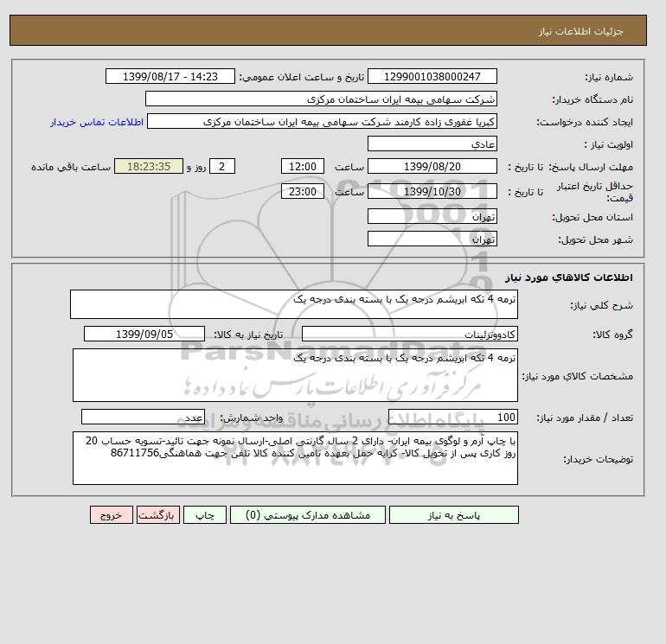This screenshot has height=644, width=666.
Task: Click the response deadline date 1399/08/20
Action: [432, 167]
